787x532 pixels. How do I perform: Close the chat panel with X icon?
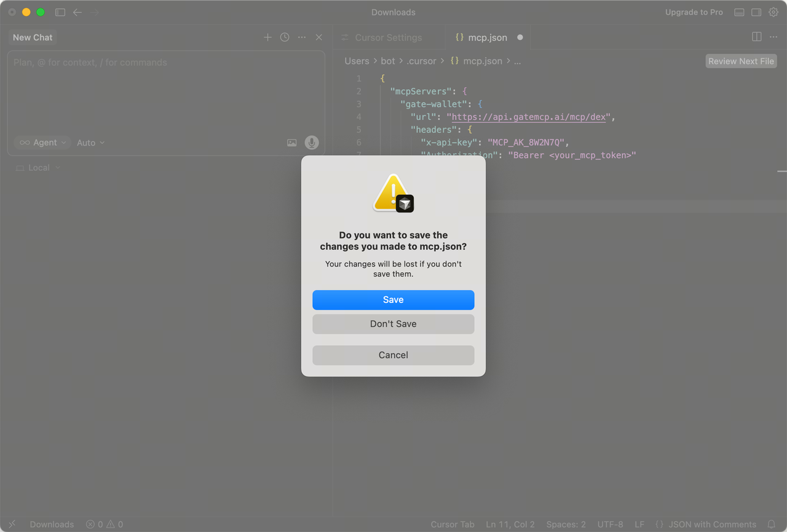click(x=319, y=37)
